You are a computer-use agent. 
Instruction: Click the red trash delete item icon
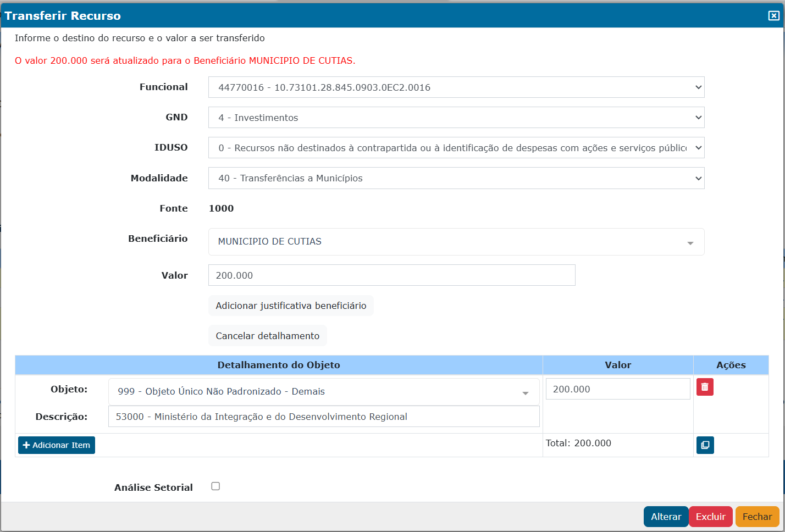click(x=705, y=387)
